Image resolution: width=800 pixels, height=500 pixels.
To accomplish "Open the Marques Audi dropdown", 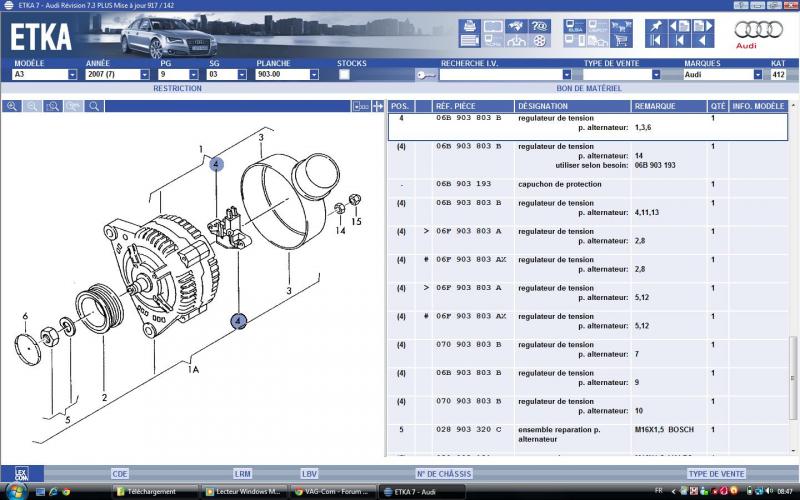I will [758, 74].
